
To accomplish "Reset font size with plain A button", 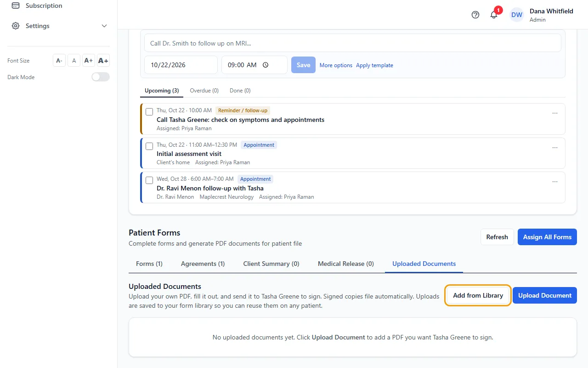I will [x=74, y=60].
